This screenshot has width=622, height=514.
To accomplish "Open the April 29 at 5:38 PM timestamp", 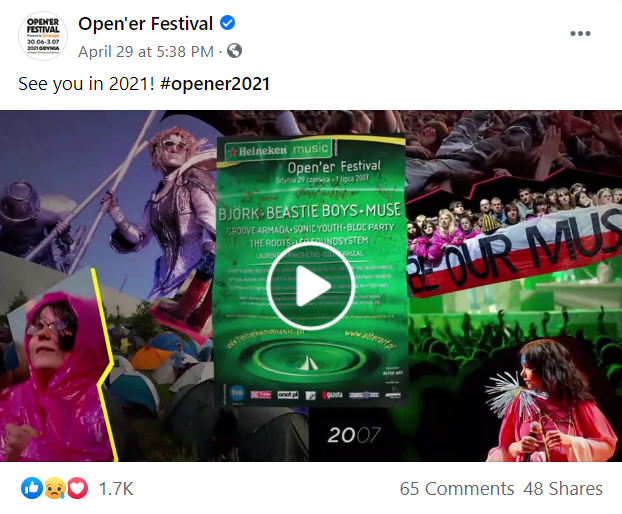I will click(146, 52).
